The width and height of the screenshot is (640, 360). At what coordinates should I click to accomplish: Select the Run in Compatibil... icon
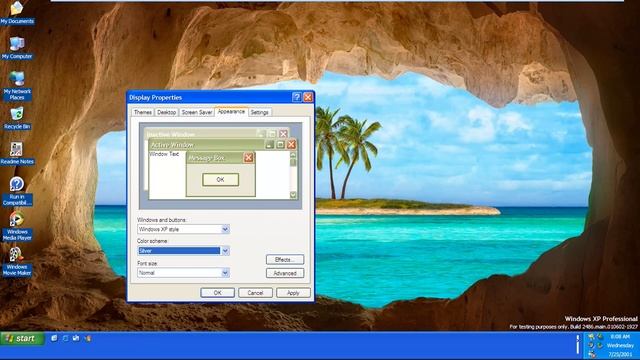[17, 191]
